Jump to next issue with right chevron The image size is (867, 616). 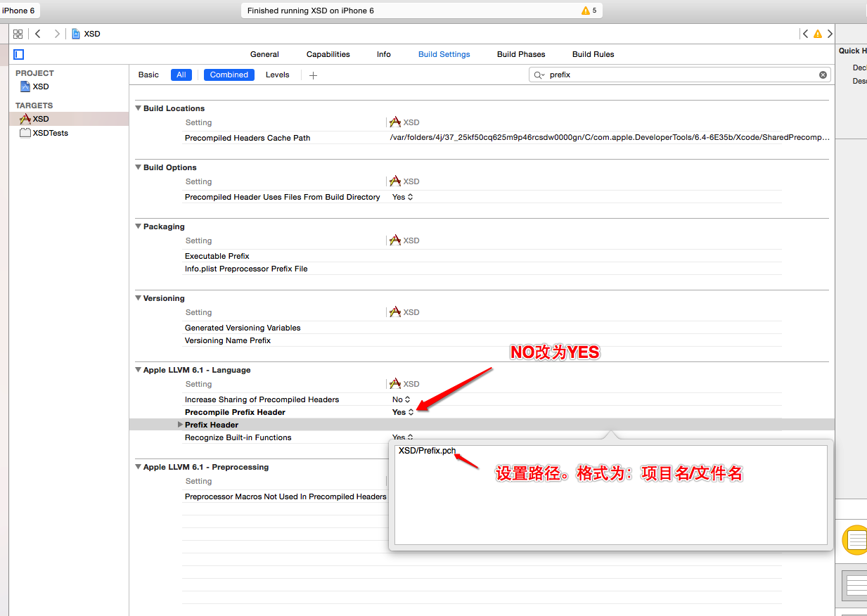[830, 34]
